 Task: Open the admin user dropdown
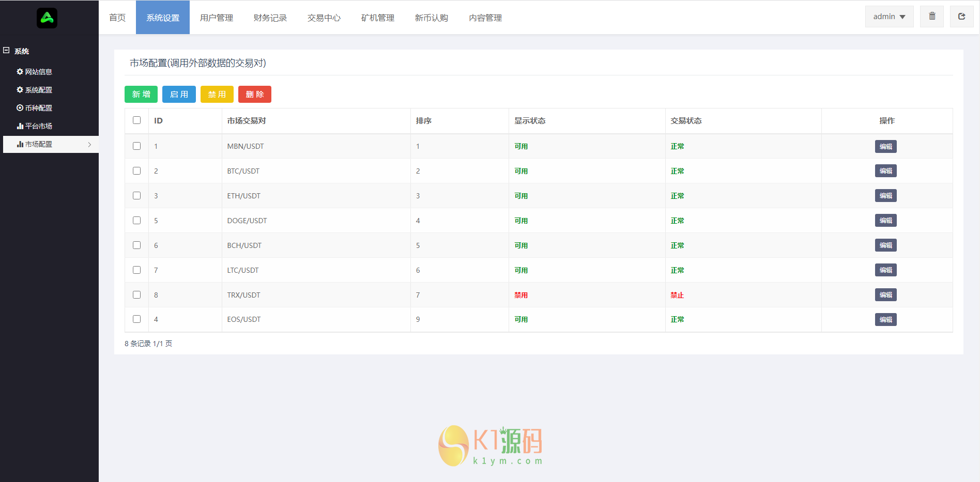click(x=889, y=17)
